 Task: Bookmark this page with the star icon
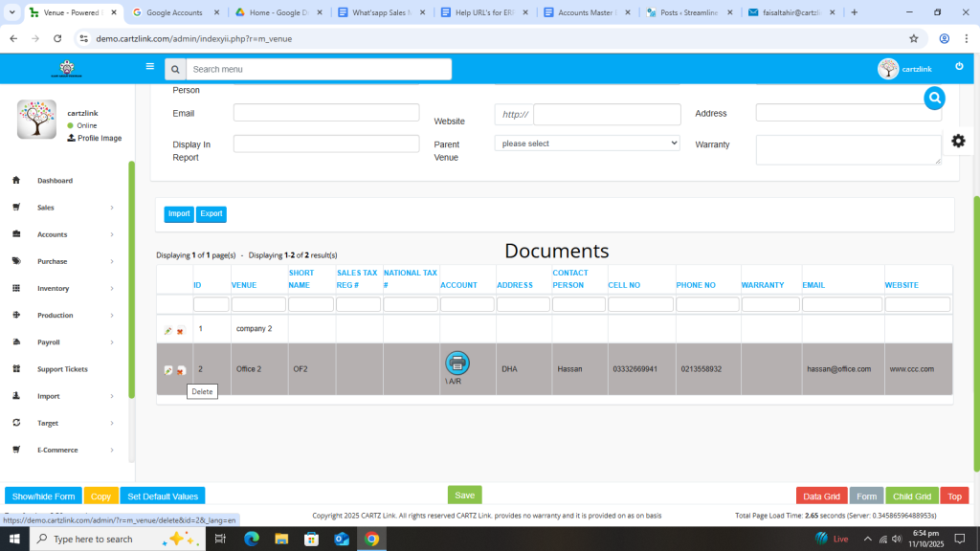(x=914, y=38)
